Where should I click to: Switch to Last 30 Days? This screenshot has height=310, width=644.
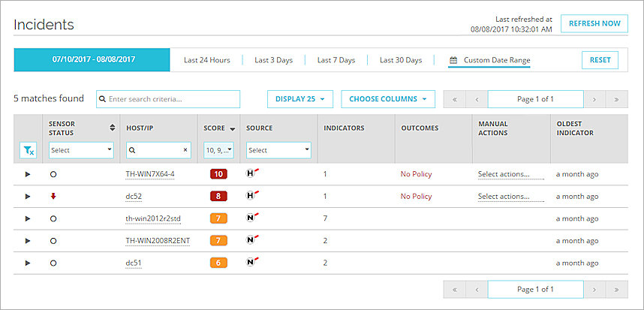[x=401, y=60]
